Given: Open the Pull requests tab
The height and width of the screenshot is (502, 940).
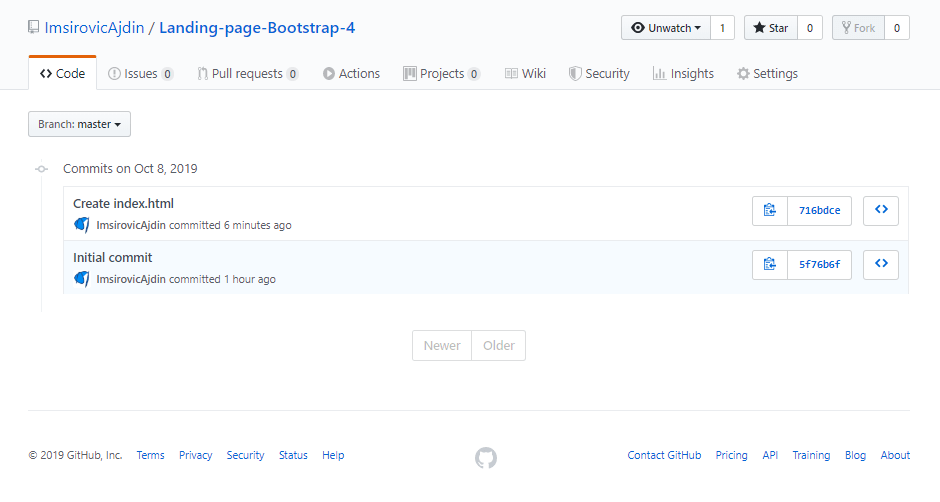Looking at the screenshot, I should 248,73.
